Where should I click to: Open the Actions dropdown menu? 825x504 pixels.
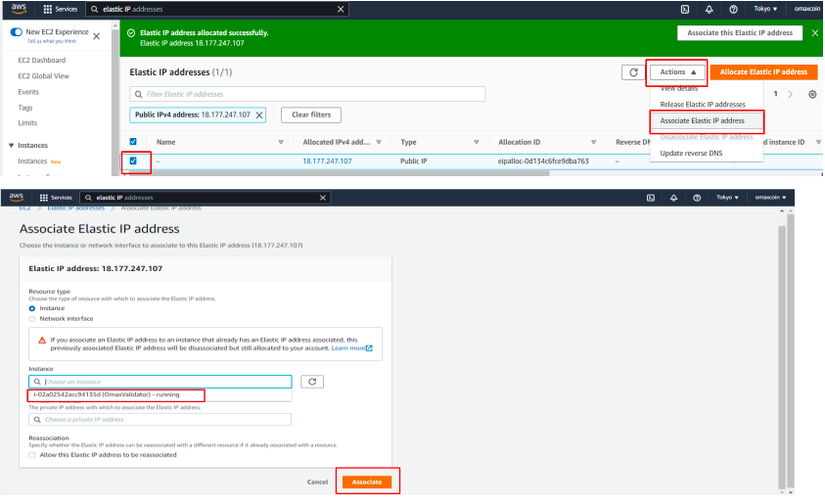[x=677, y=72]
